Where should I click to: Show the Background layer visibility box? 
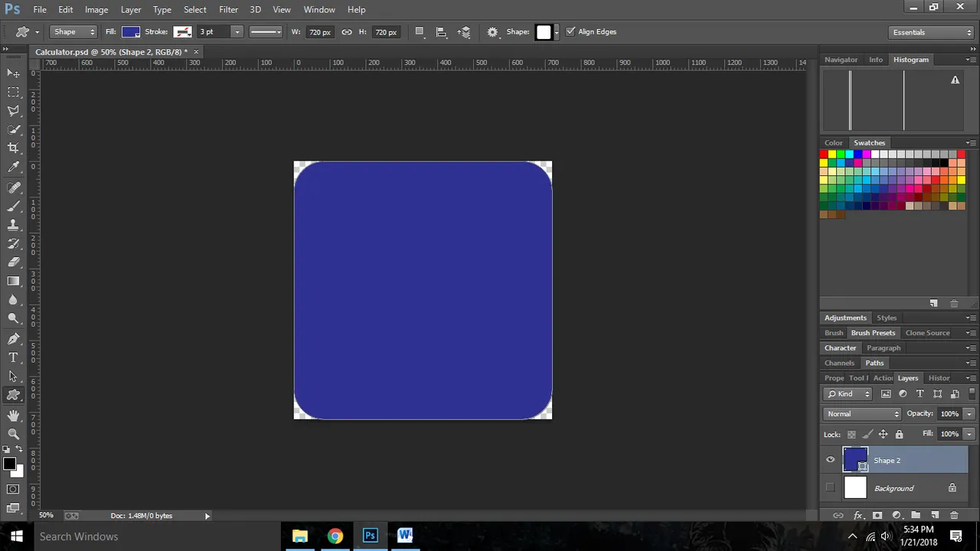point(830,488)
